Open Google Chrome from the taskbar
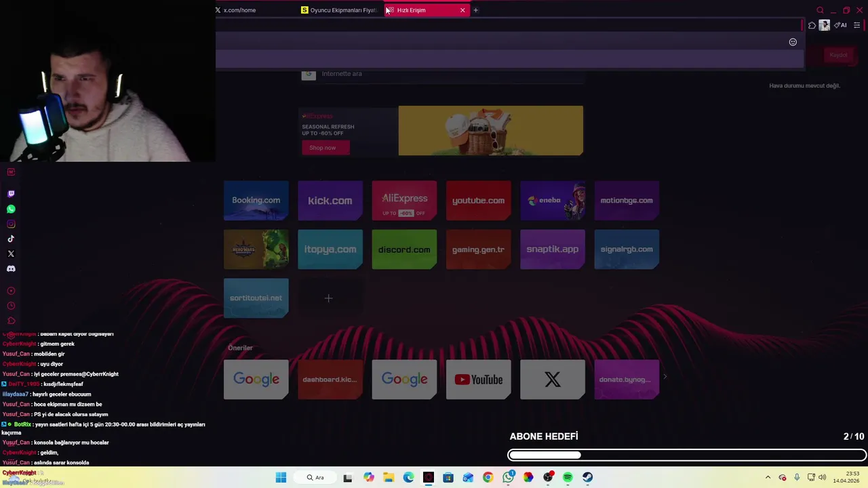868x488 pixels. [488, 477]
